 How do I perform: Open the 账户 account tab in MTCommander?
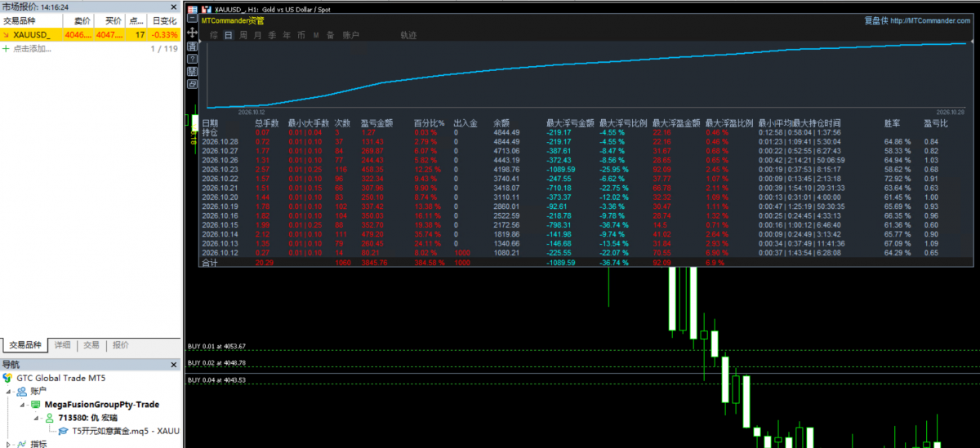[x=350, y=35]
